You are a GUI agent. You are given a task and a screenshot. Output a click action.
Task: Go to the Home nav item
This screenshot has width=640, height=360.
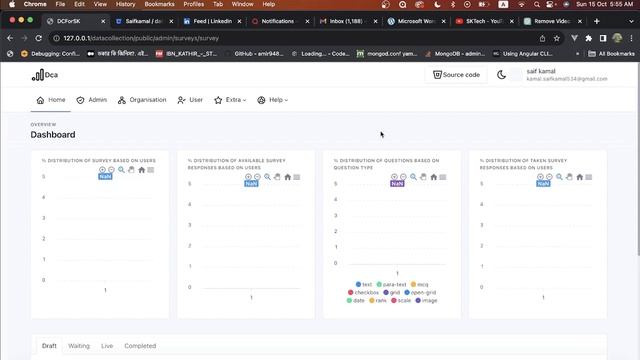click(51, 100)
